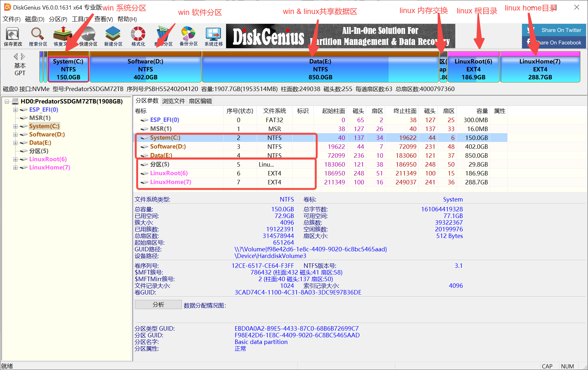The height and width of the screenshot is (370, 588).
Task: Click the NUM indicator in status bar
Action: pyautogui.click(x=567, y=366)
